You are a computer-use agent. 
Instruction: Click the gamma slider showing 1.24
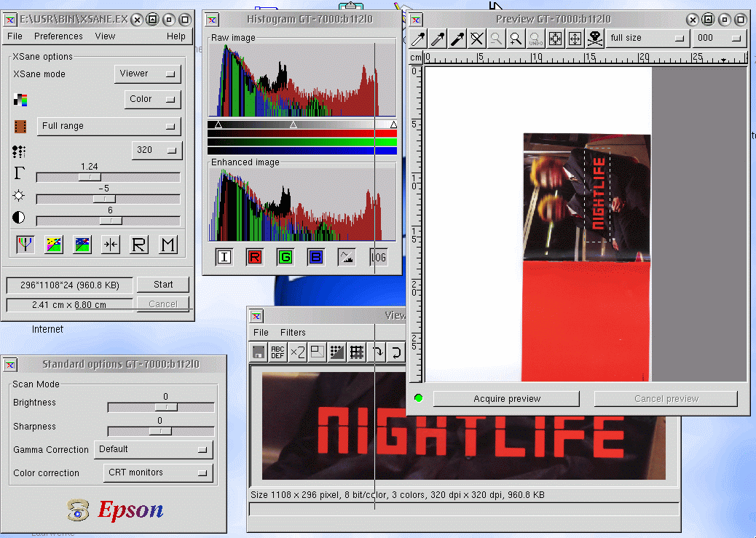click(x=109, y=178)
